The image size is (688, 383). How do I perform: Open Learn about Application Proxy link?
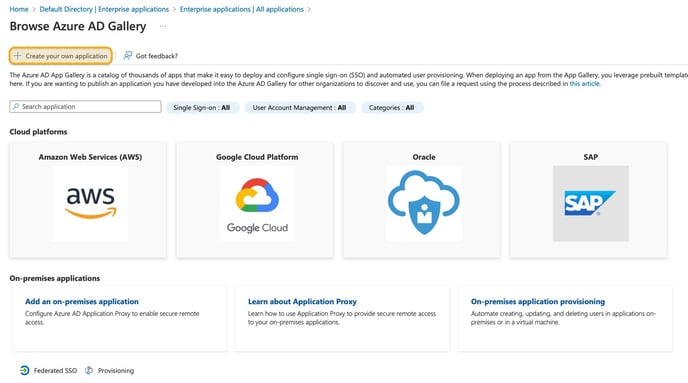tap(302, 301)
